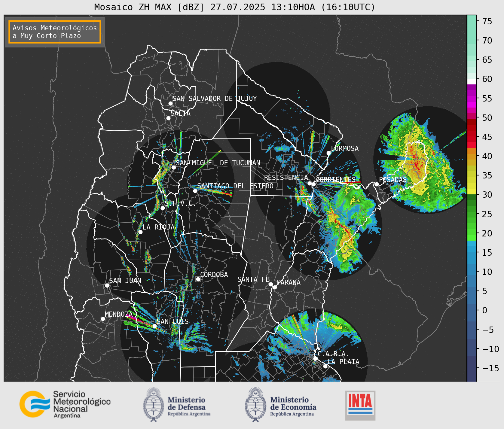Click the Córdoba city marker

tap(198, 279)
